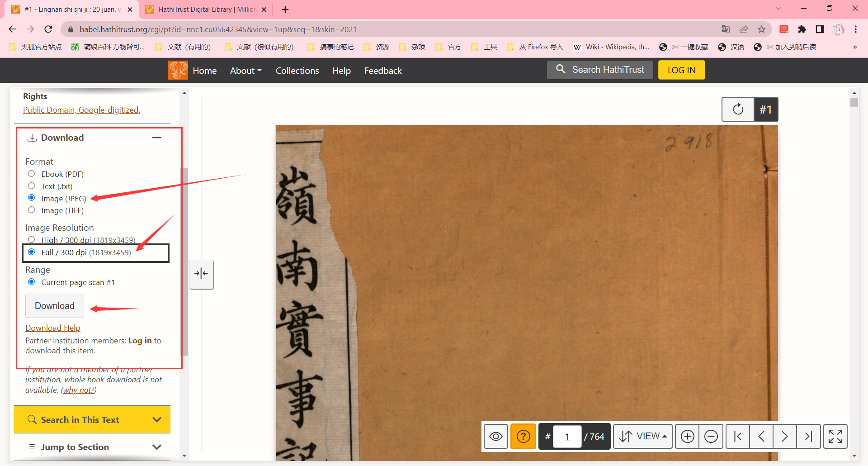This screenshot has height=466, width=868.
Task: Select Image (TIFF) format radio button
Action: tap(32, 210)
